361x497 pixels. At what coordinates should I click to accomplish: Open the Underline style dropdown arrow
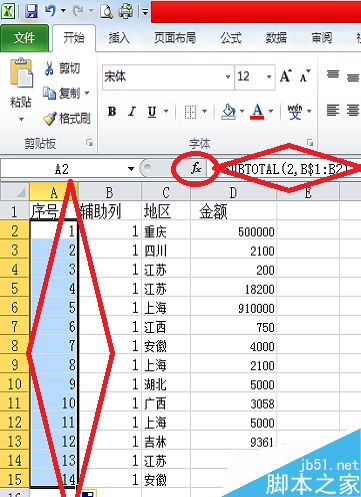pyautogui.click(x=166, y=111)
